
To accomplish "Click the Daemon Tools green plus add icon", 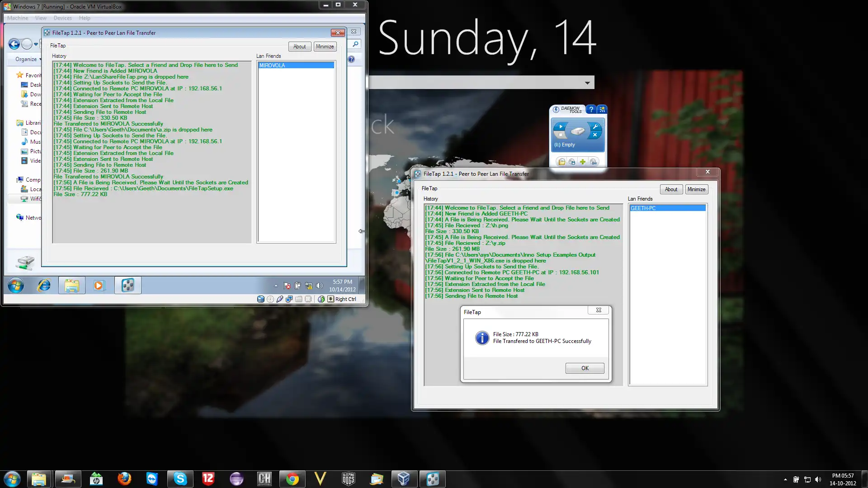I will pos(583,162).
